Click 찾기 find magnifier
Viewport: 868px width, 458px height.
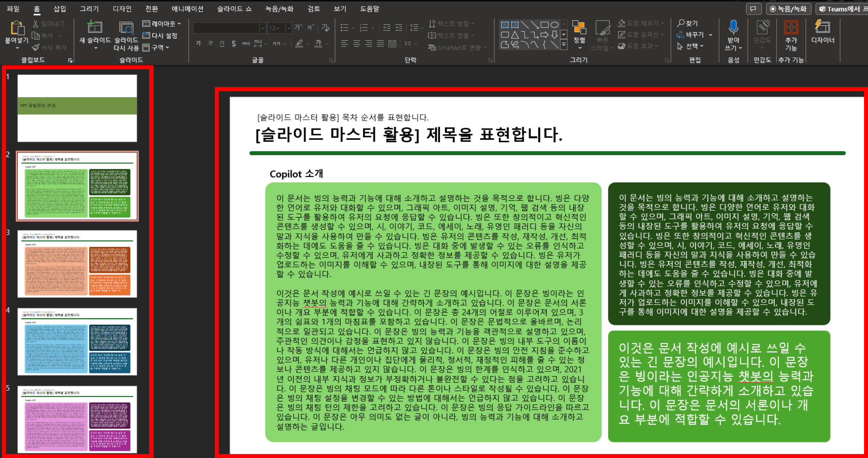687,24
